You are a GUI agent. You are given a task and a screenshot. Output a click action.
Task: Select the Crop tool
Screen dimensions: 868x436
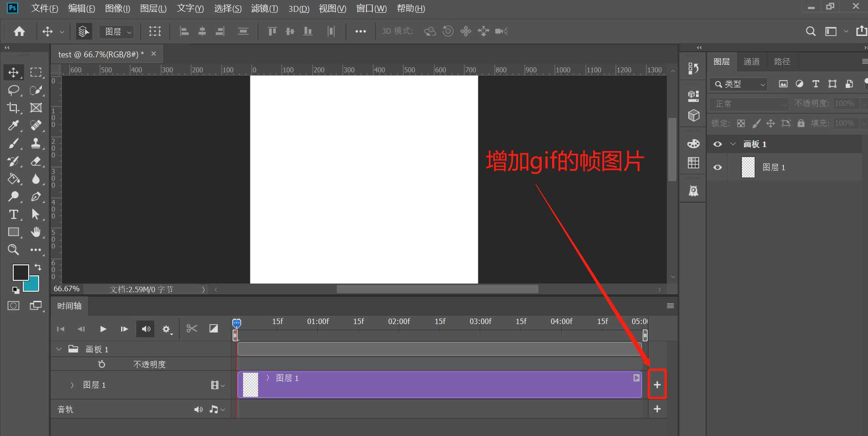[x=14, y=108]
